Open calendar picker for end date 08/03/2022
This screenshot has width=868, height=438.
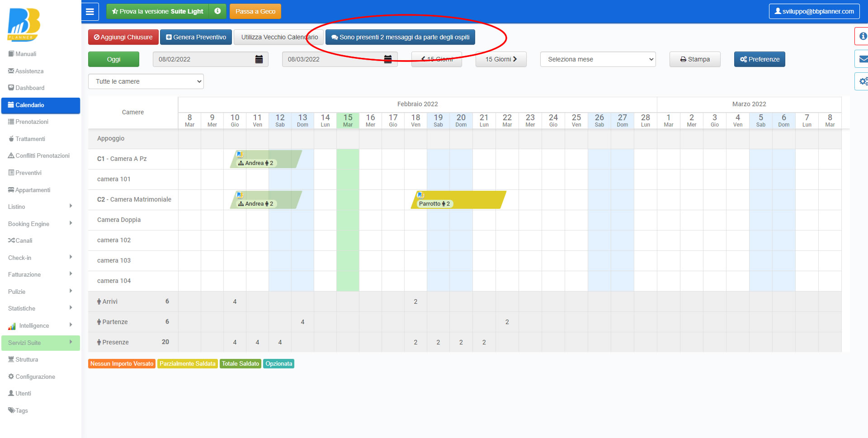point(388,59)
